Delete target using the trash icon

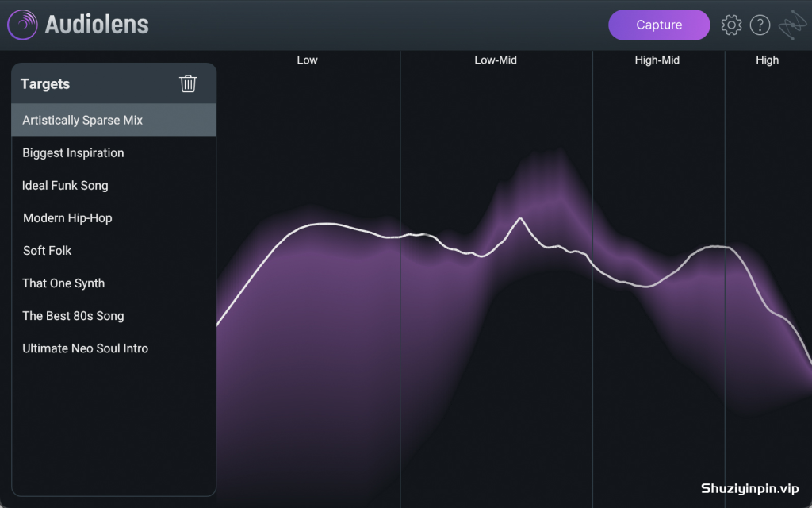[188, 83]
